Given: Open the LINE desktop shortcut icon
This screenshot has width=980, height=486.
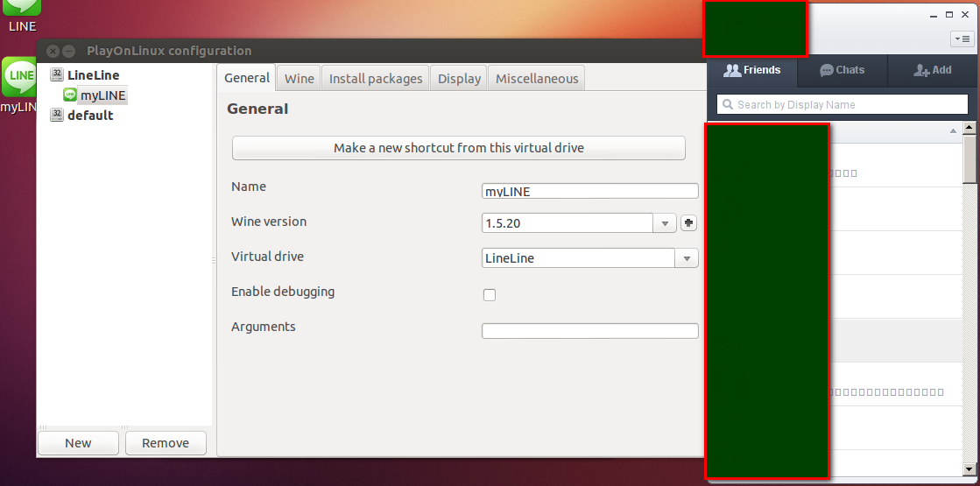Looking at the screenshot, I should coord(22,8).
